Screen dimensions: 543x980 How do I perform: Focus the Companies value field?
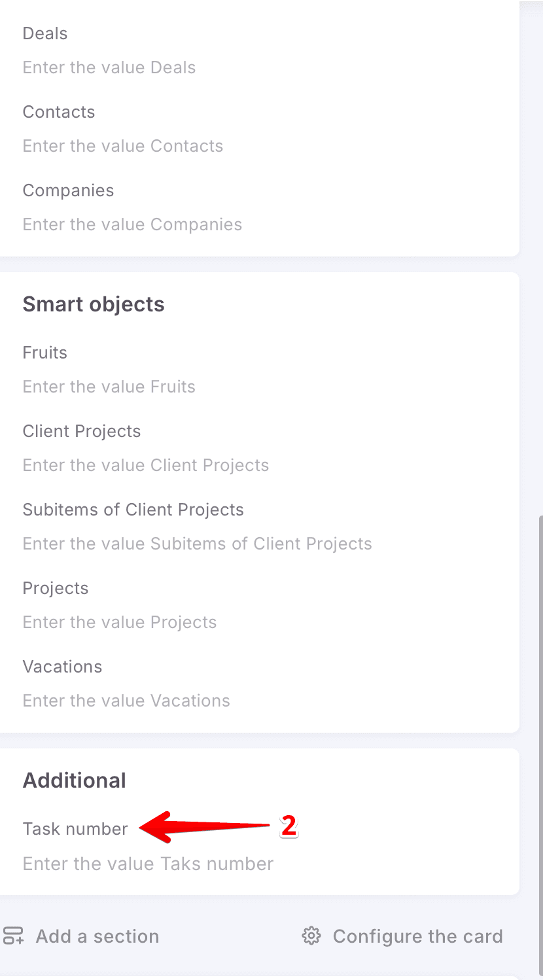(132, 224)
